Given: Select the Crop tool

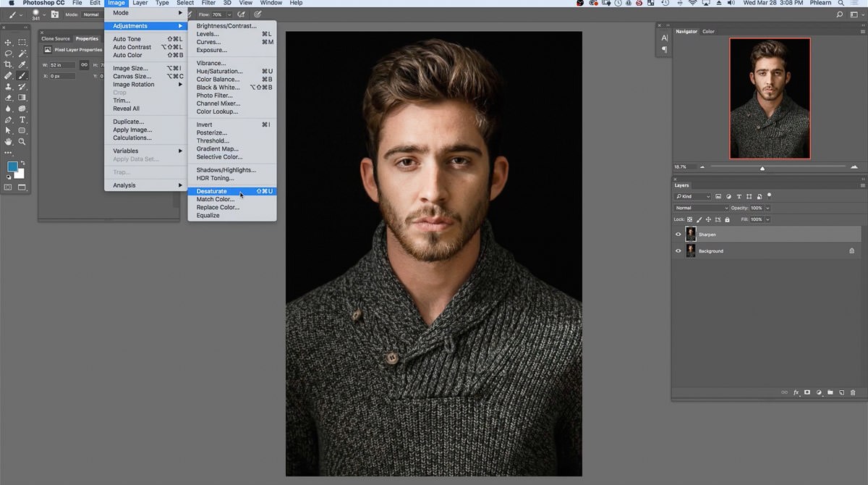Looking at the screenshot, I should [x=9, y=64].
